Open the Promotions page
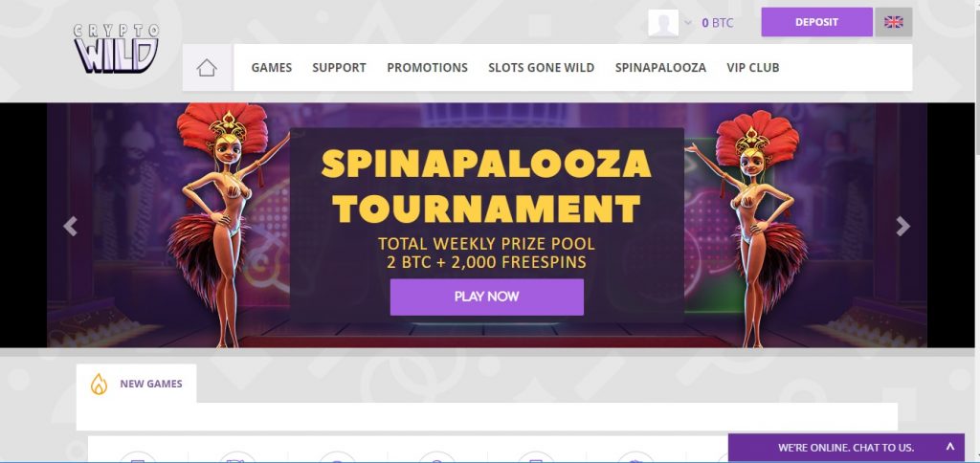Screen dimensions: 980x463 pos(427,68)
